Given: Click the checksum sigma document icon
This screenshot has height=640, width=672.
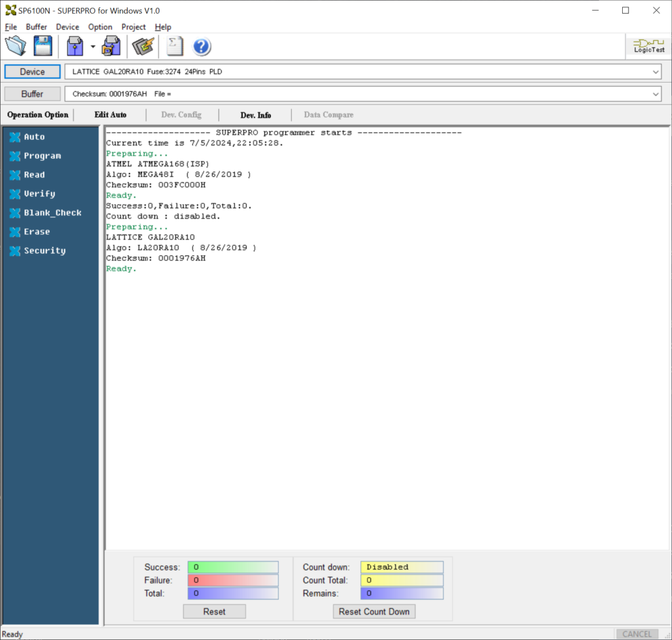Looking at the screenshot, I should click(x=175, y=47).
